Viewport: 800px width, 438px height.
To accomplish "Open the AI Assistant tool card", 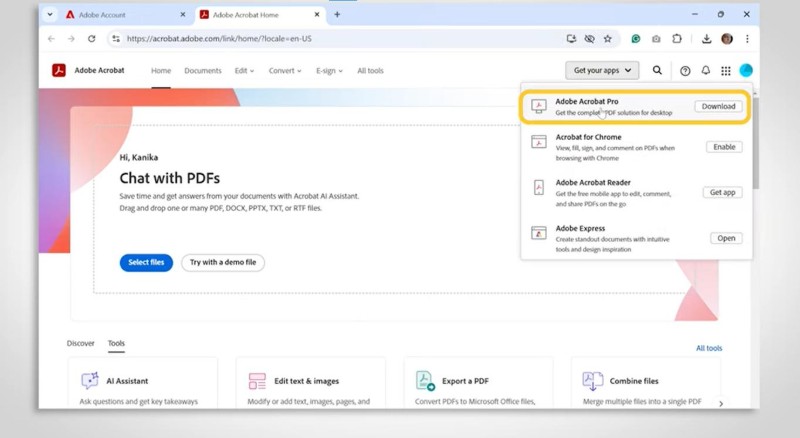I will (143, 383).
